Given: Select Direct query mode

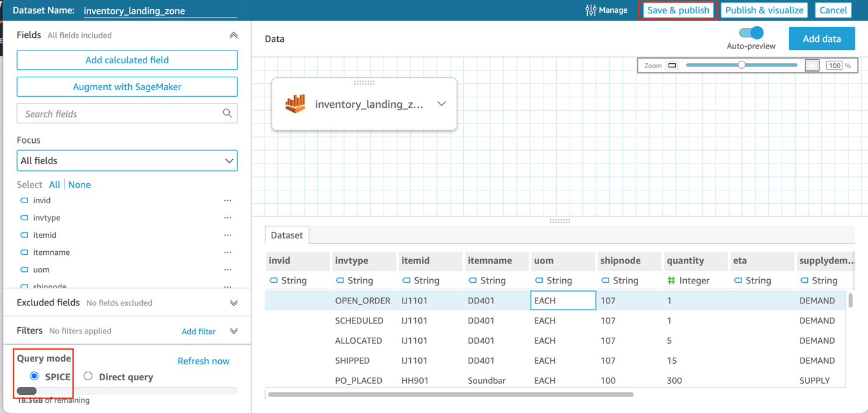Looking at the screenshot, I should pos(88,377).
